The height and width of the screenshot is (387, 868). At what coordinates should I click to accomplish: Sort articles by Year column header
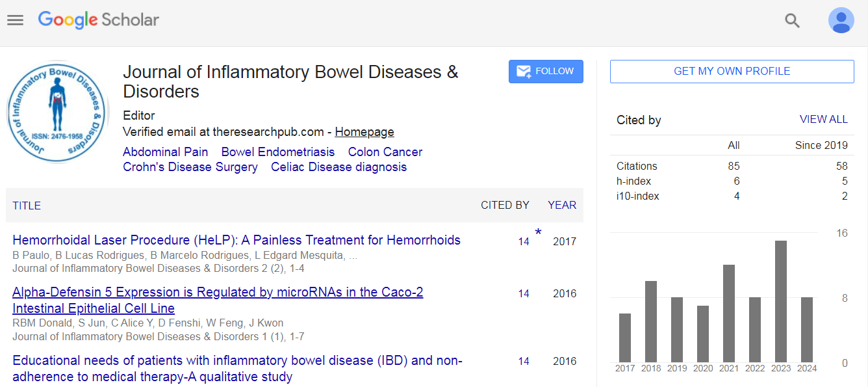[562, 206]
